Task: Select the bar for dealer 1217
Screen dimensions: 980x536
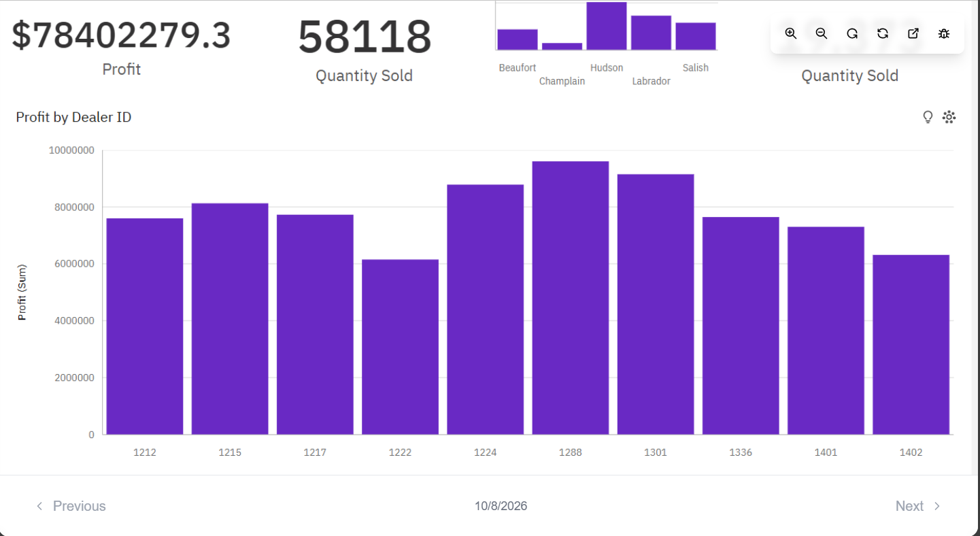Action: [315, 324]
